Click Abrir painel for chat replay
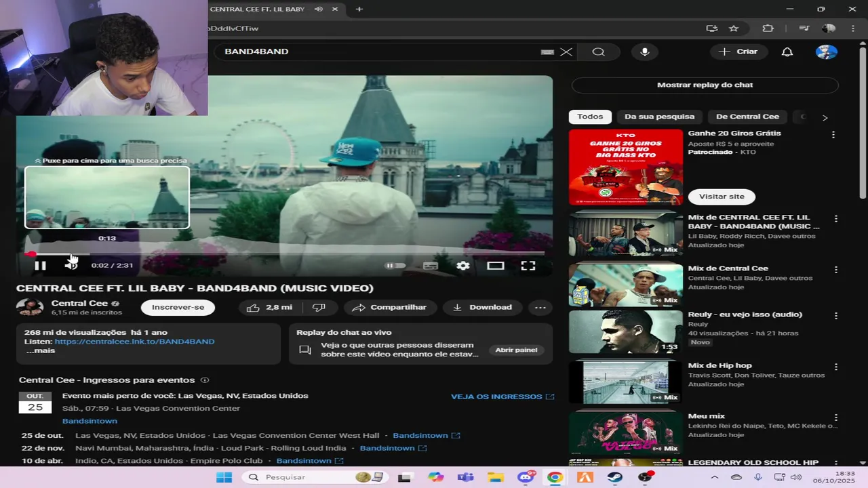 [x=516, y=350]
